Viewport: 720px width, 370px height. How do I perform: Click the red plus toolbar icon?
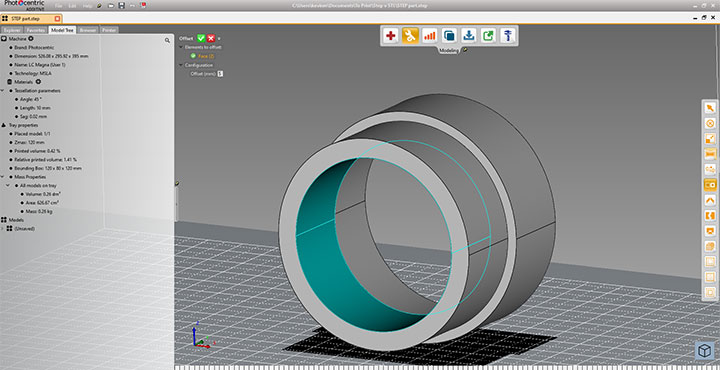[x=390, y=35]
